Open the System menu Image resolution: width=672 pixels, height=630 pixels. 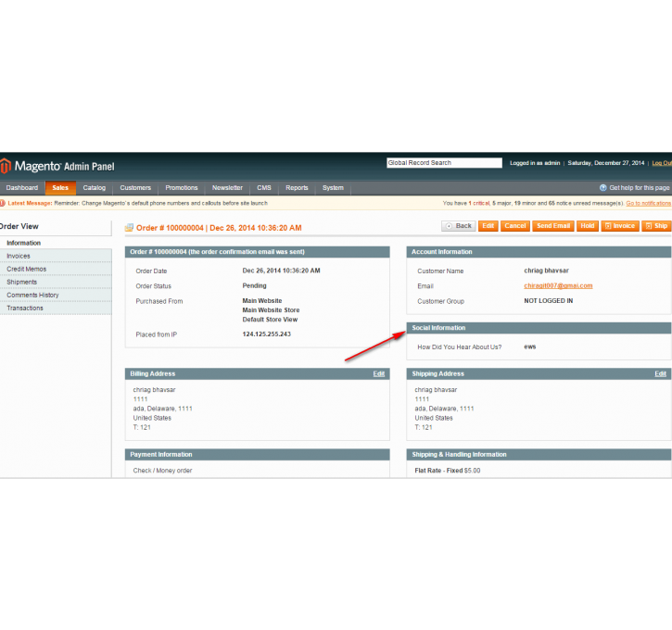click(x=333, y=187)
